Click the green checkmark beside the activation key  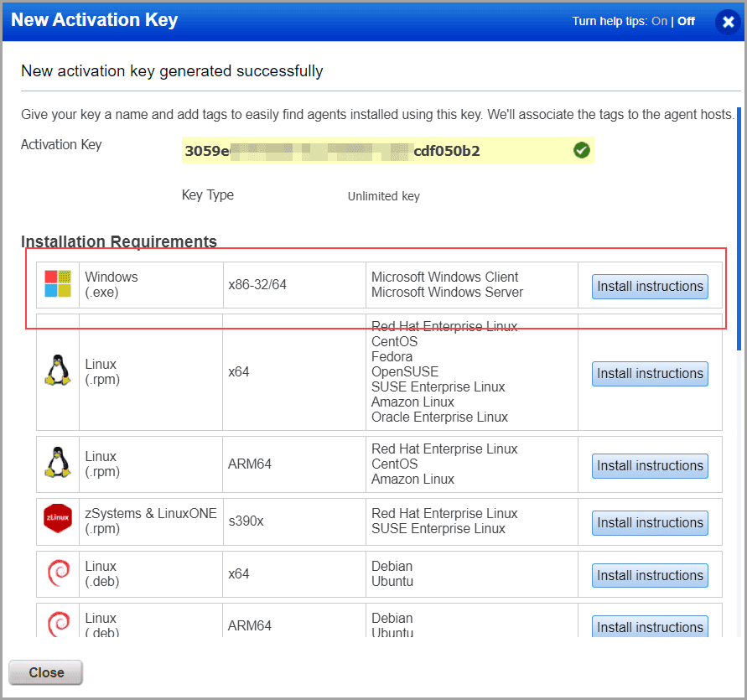581,150
